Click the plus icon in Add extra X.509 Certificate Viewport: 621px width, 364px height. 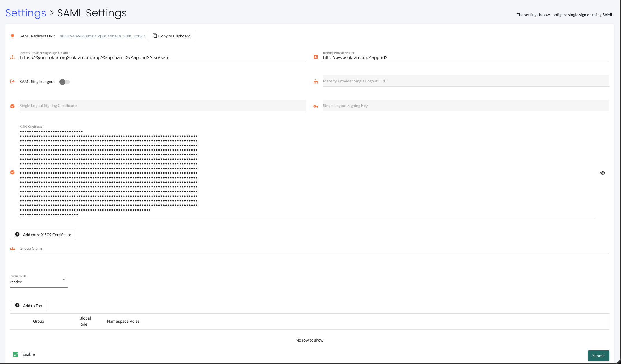(17, 234)
